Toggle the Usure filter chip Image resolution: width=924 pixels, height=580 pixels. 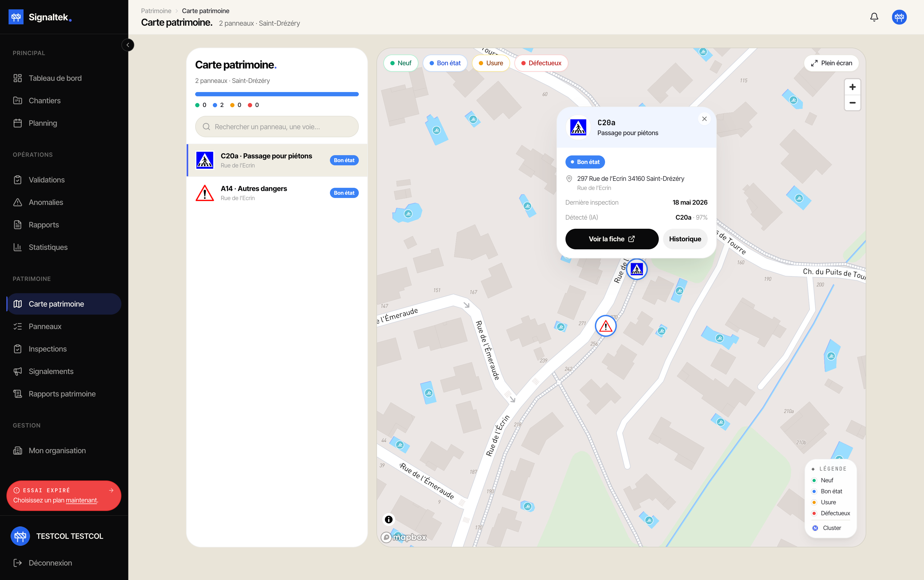tap(491, 63)
